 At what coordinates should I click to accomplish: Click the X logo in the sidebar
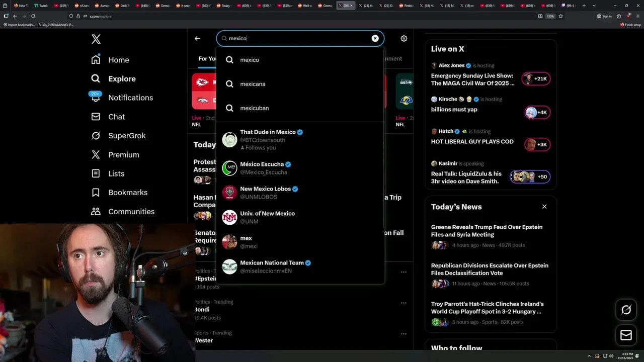click(96, 39)
